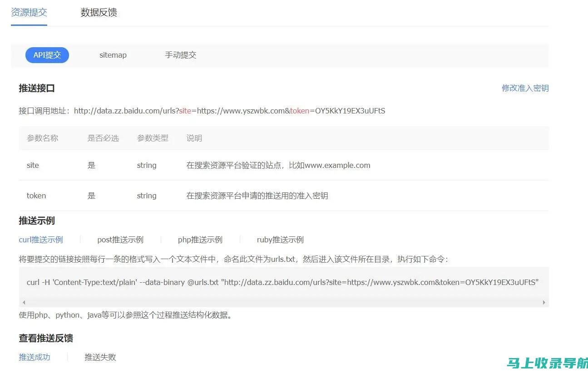Image resolution: width=588 pixels, height=373 pixels.
Task: Show the php推送示例 example
Action: [x=200, y=240]
